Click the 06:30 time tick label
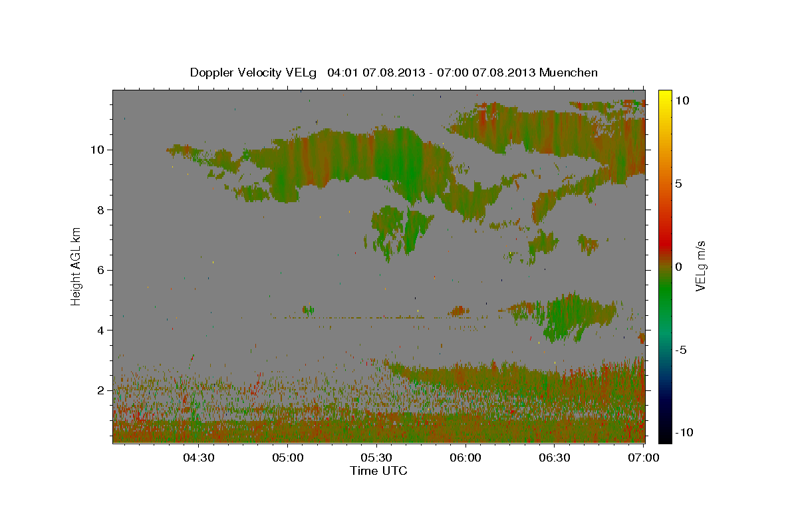798x532 pixels. [555, 458]
